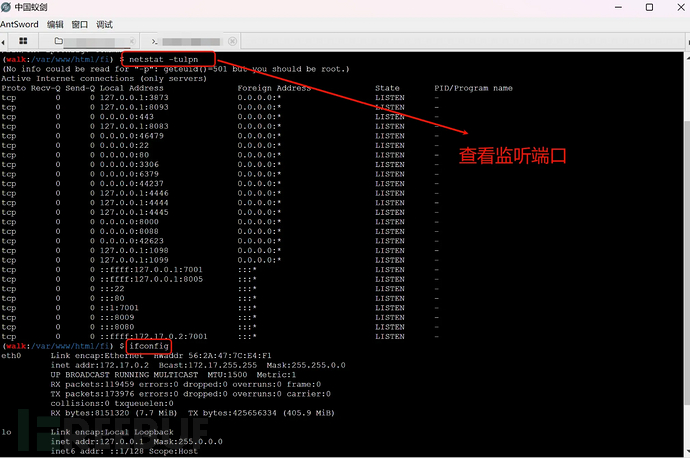Click the 'RX packets:119459' line
Screen dimensions: 690x458
tap(186, 385)
